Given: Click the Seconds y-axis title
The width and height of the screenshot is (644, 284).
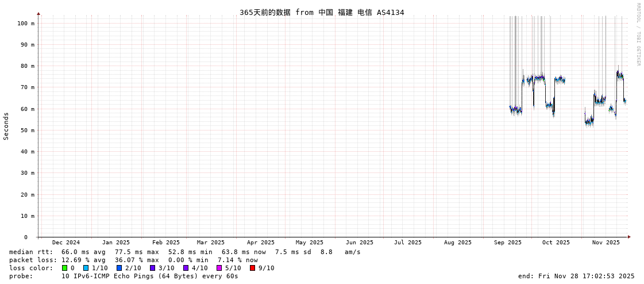Looking at the screenshot, I should pyautogui.click(x=6, y=126).
